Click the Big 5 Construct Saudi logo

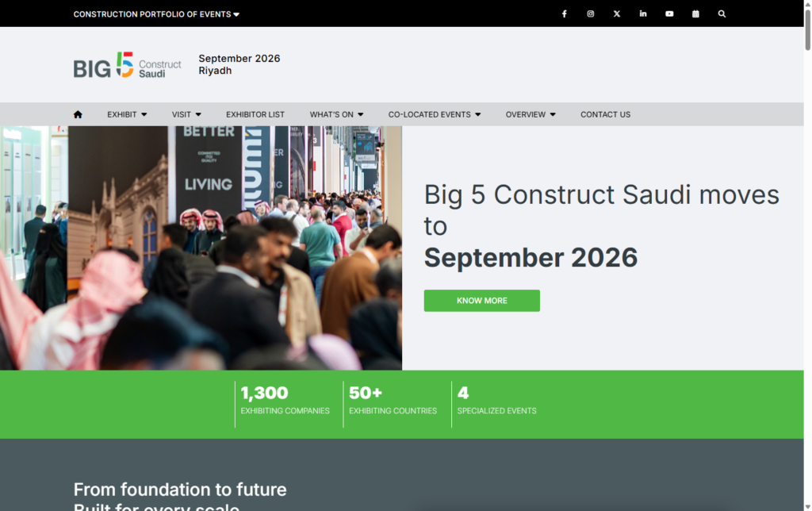127,65
